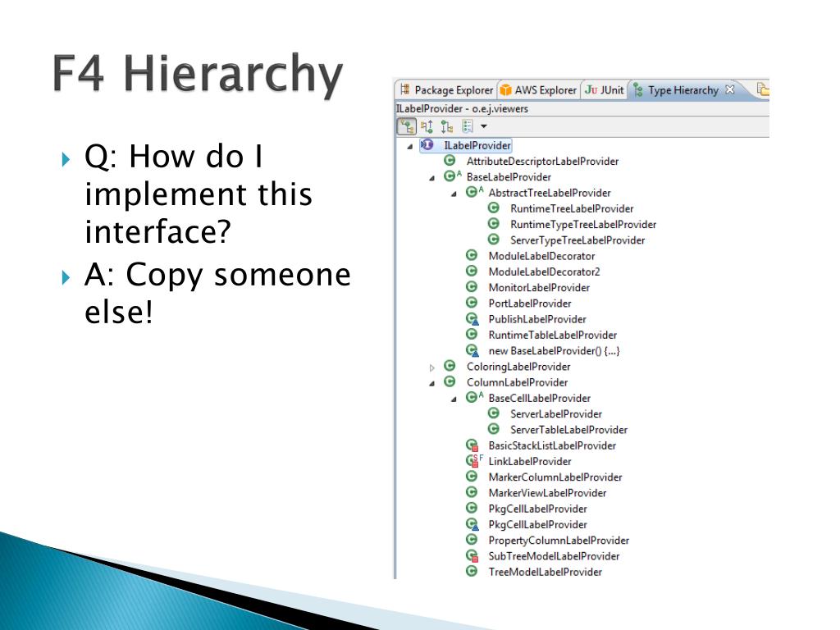The width and height of the screenshot is (840, 630).
Task: Click the ServerLabelProvider class icon
Action: click(x=493, y=413)
